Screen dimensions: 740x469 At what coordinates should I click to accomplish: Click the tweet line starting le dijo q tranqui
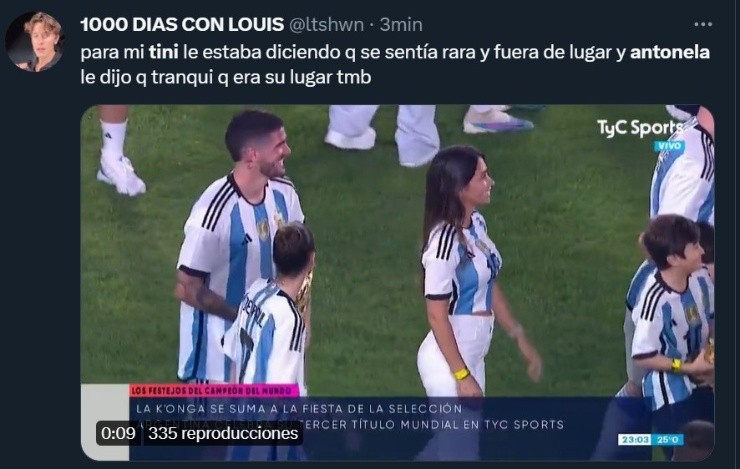(x=226, y=77)
